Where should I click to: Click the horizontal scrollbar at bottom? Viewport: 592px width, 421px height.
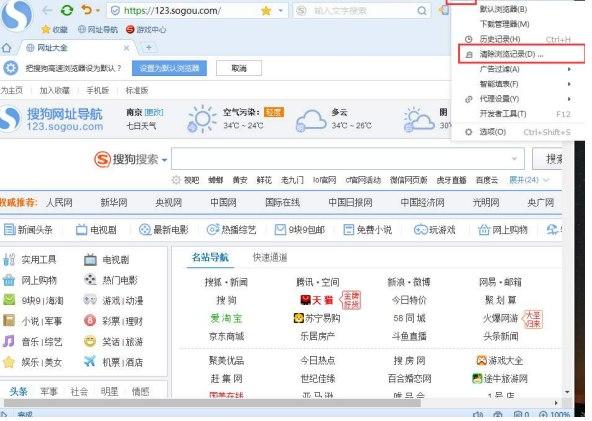[212, 403]
